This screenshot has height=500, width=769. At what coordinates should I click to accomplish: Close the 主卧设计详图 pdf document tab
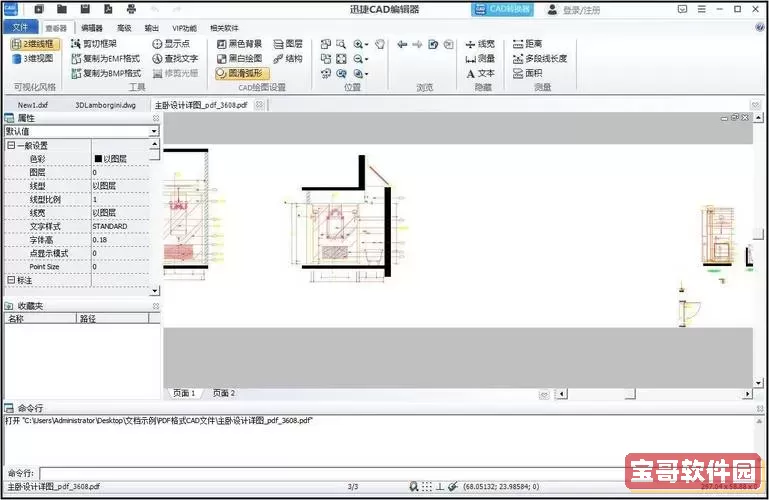259,104
